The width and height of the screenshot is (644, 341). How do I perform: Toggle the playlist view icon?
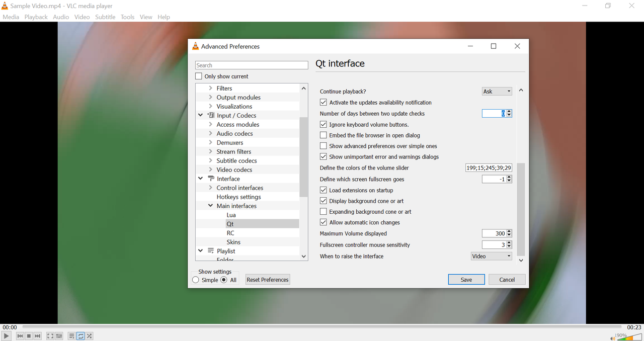click(72, 336)
